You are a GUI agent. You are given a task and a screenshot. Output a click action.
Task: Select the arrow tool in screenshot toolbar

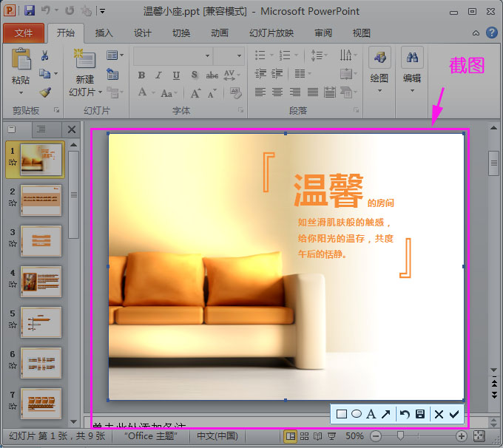coord(386,414)
